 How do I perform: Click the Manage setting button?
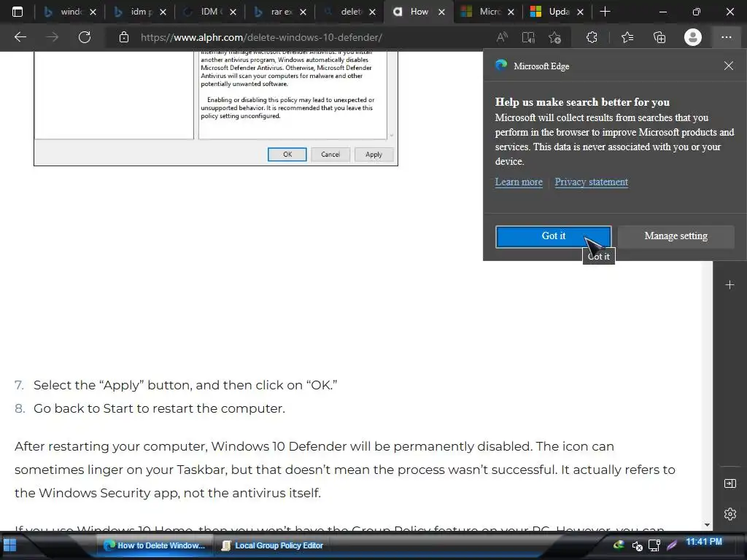click(x=676, y=236)
